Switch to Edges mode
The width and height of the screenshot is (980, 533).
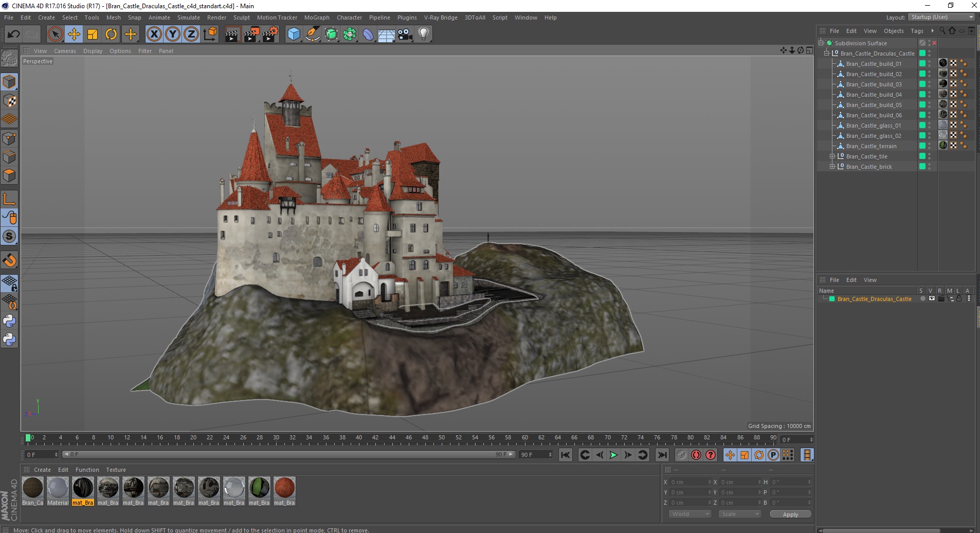[x=9, y=157]
